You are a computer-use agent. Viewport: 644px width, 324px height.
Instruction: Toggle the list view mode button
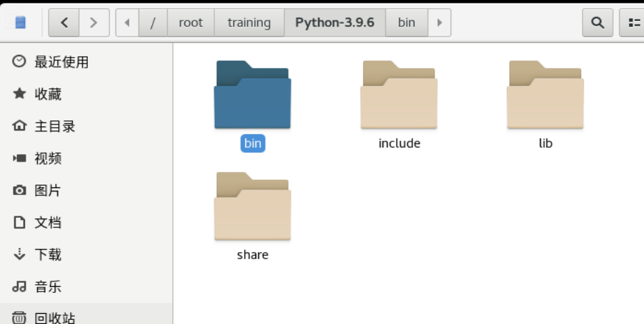point(633,23)
